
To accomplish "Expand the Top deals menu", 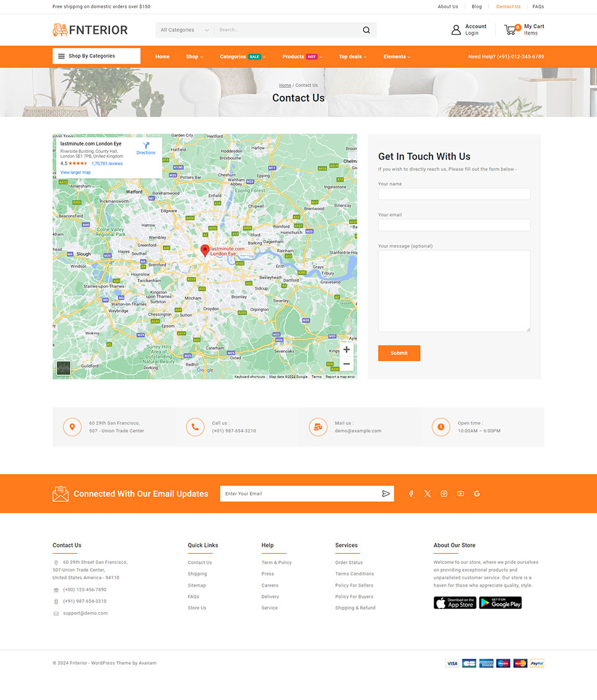I will [x=352, y=57].
